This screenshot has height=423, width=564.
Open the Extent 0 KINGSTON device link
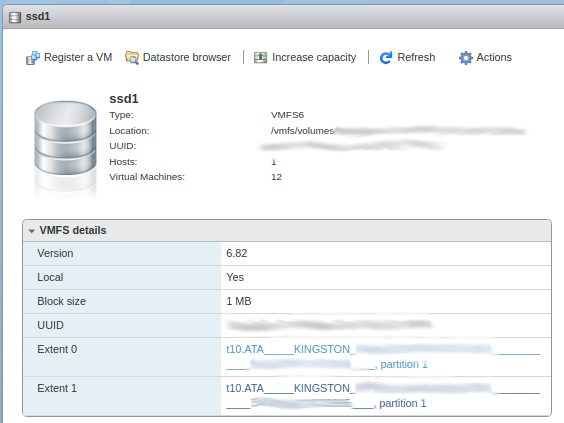tap(383, 356)
